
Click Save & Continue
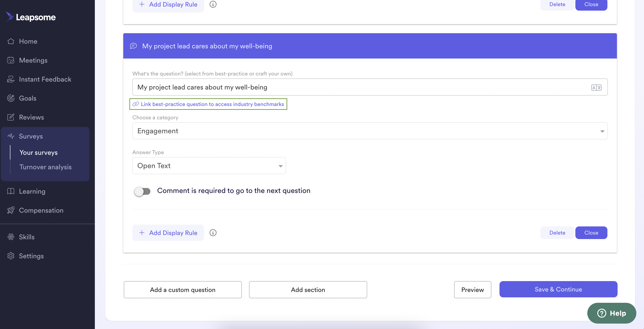558,289
